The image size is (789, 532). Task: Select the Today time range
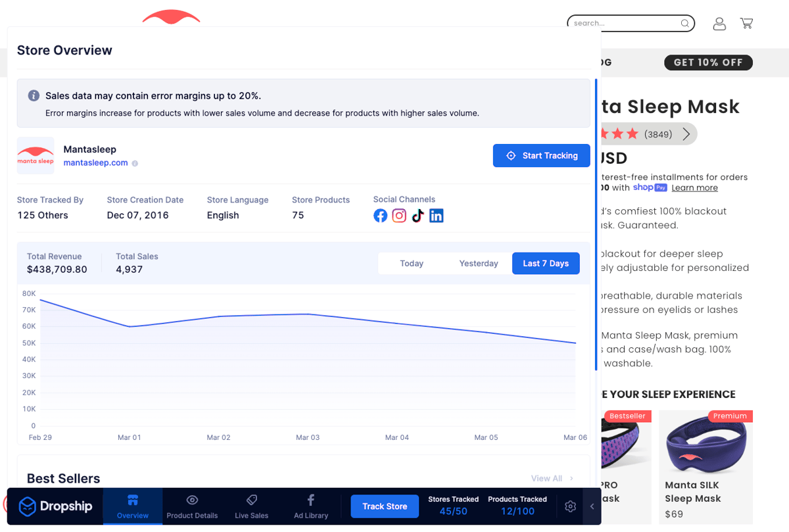point(412,263)
